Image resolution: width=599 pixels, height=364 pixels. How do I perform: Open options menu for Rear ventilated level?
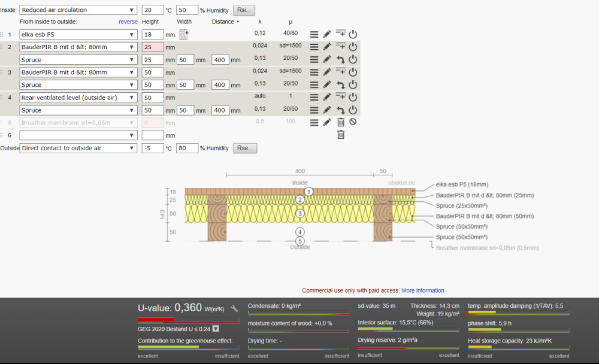314,98
